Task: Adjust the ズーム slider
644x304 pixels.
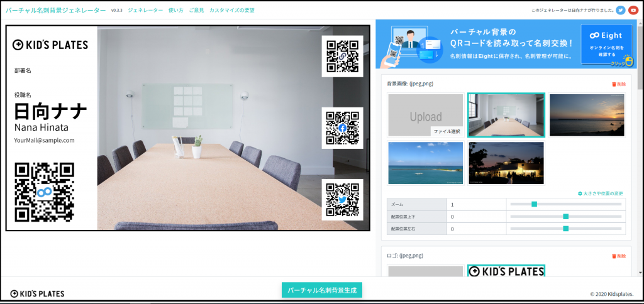Action: click(x=566, y=204)
